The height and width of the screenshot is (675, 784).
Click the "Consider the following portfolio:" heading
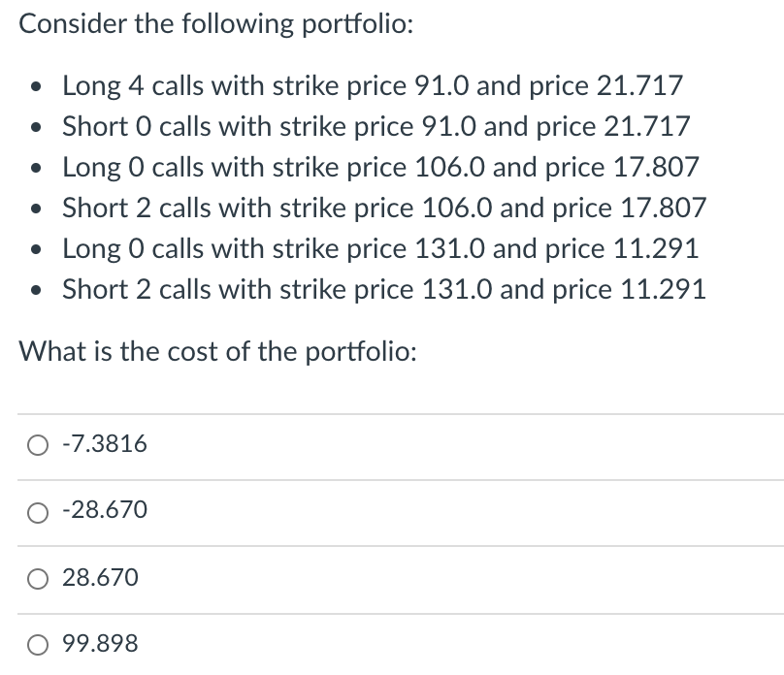[x=215, y=25]
